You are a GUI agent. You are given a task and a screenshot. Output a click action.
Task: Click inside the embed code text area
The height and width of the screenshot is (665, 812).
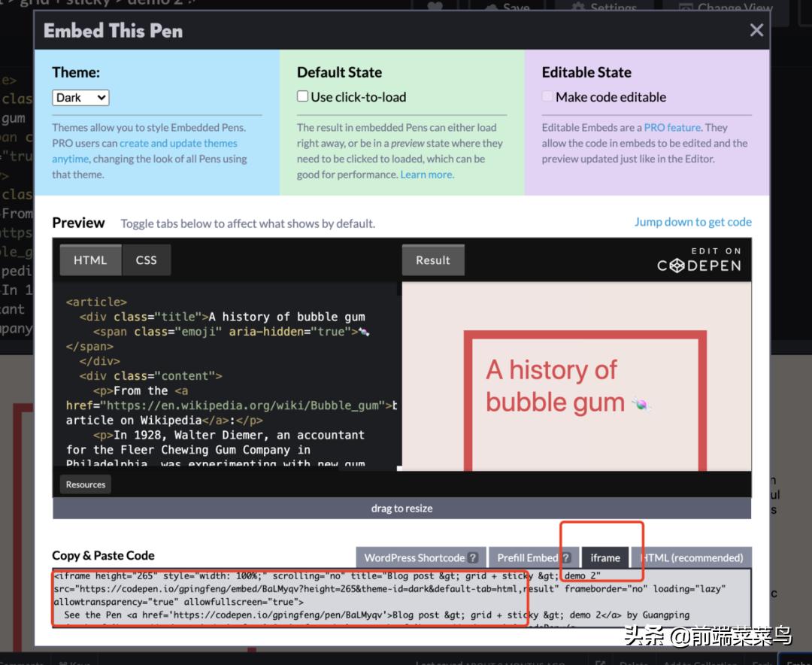click(401, 598)
